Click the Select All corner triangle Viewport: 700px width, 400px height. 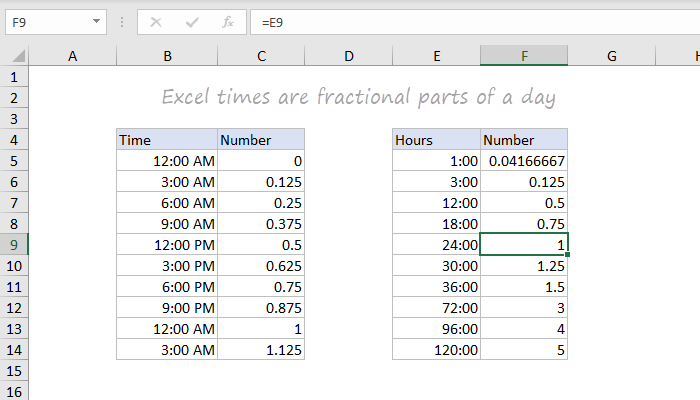click(x=19, y=56)
